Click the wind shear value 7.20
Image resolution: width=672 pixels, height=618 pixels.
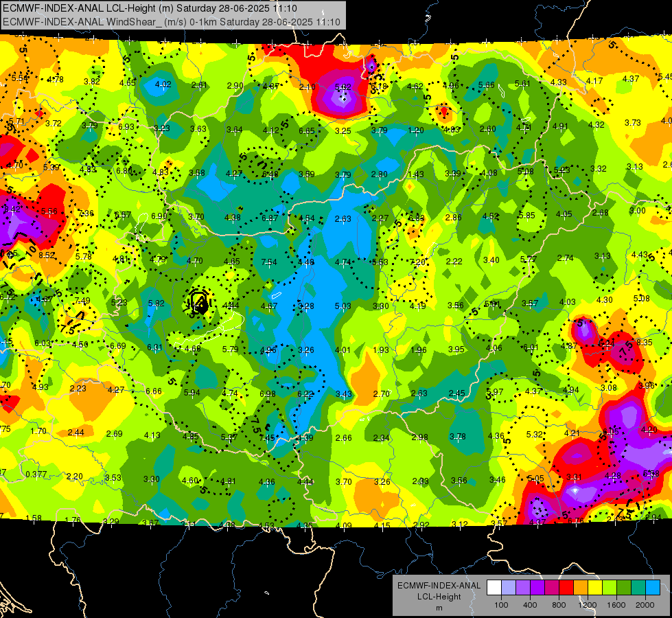[x=417, y=262]
